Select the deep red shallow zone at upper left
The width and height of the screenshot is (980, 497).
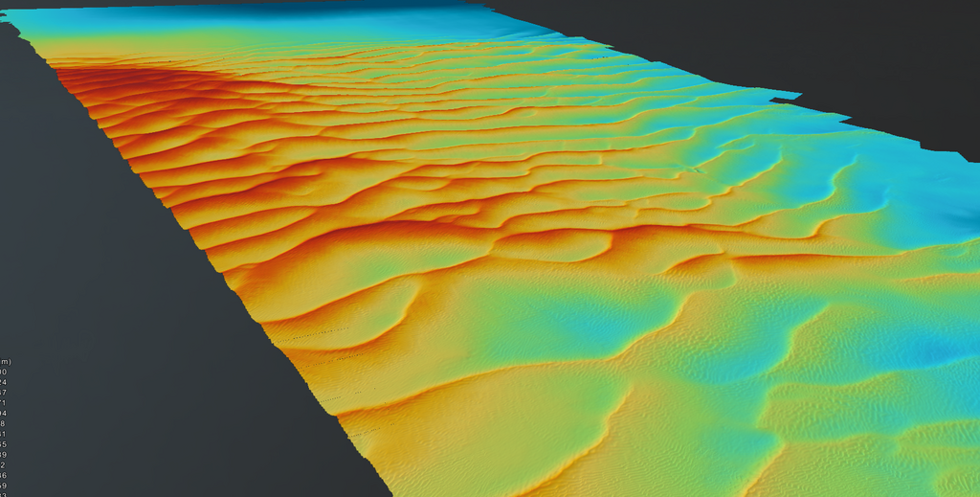tap(124, 91)
